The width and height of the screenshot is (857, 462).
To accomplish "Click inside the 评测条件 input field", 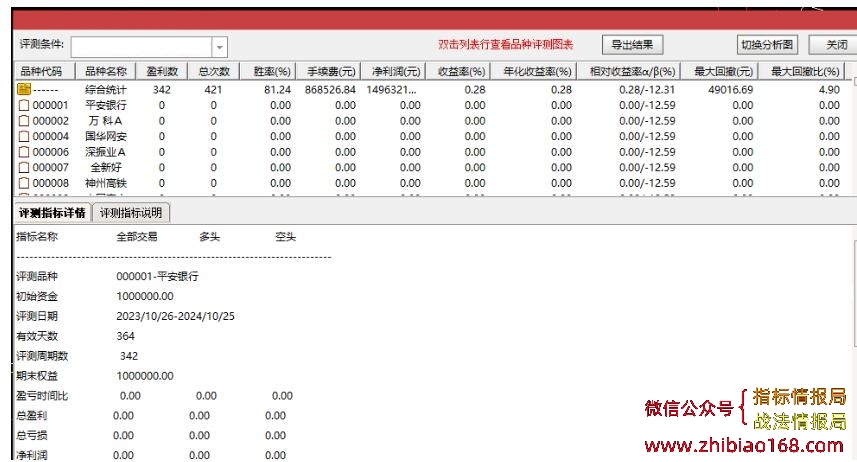I will pos(141,47).
